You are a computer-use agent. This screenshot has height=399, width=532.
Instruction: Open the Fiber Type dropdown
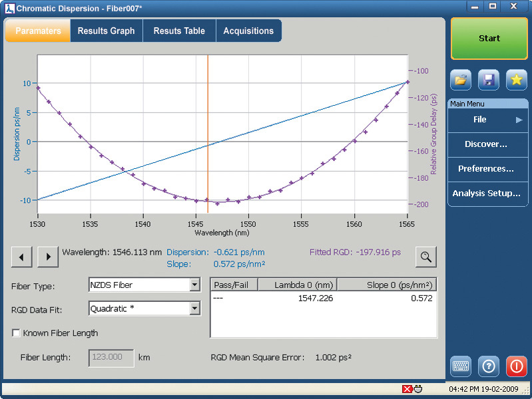[194, 285]
